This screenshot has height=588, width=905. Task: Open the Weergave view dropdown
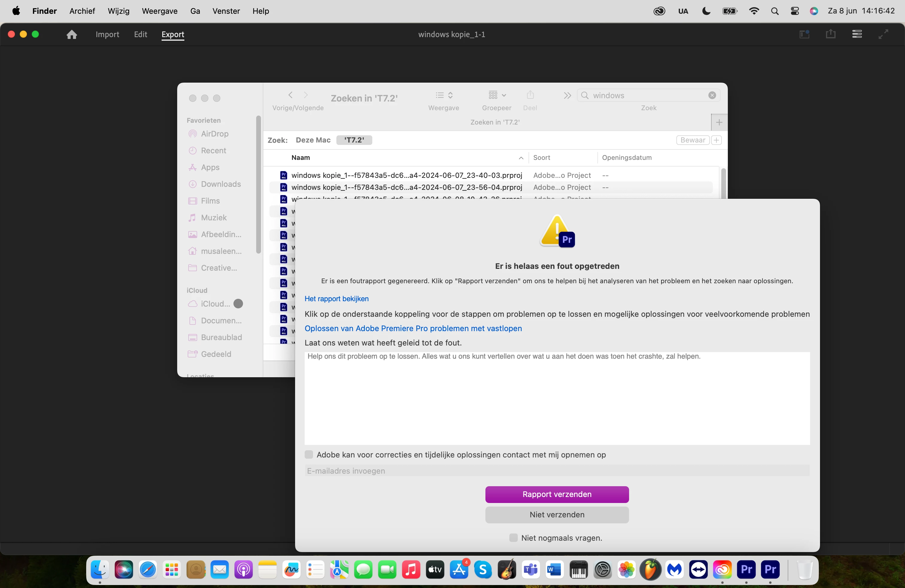tap(444, 95)
